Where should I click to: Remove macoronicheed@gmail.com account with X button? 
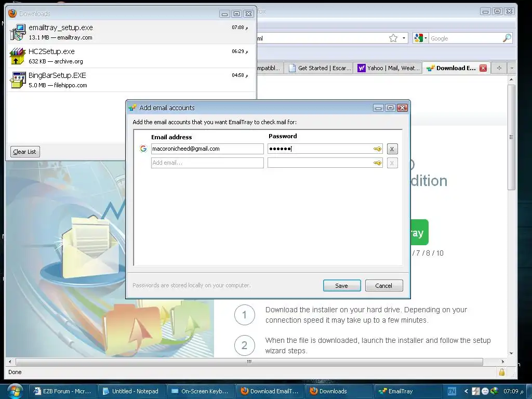click(x=392, y=149)
